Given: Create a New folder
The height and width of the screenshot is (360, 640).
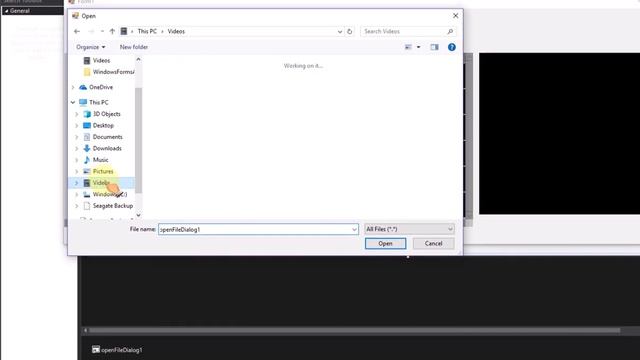Looking at the screenshot, I should [134, 47].
